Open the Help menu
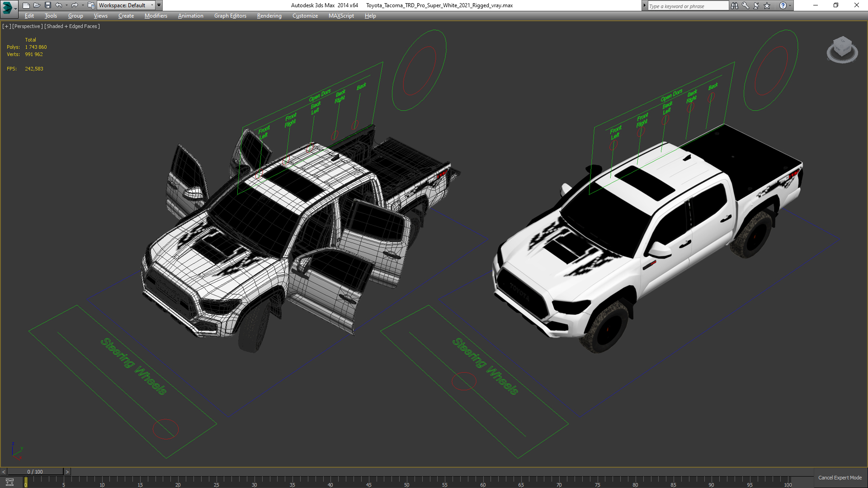 [370, 16]
